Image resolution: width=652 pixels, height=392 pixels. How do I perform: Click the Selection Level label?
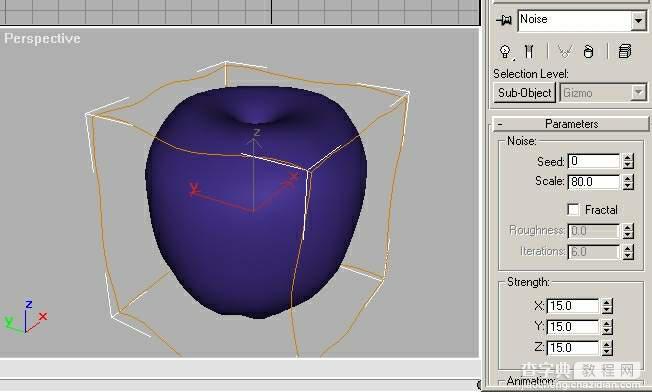[531, 74]
